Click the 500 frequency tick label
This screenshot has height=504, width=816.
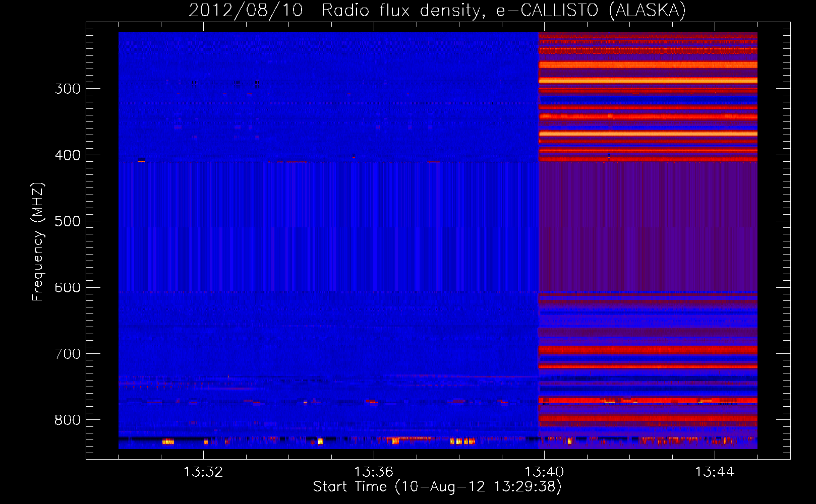68,221
